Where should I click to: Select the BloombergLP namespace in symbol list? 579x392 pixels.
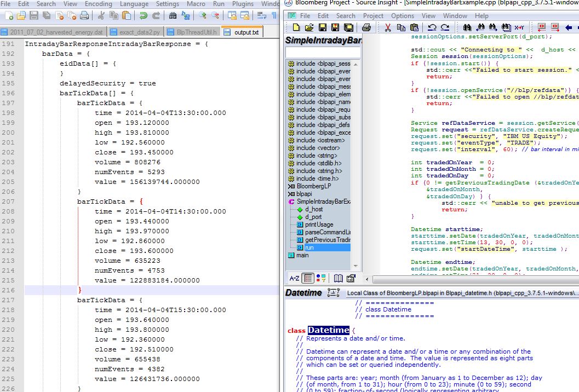click(x=314, y=186)
